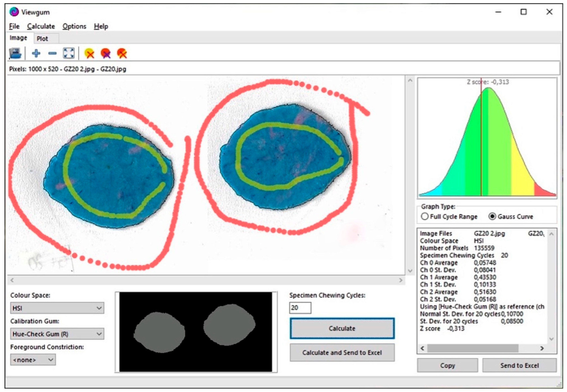Screen dimensions: 567x392
Task: Click red circle with purple X icon
Action: 106,53
